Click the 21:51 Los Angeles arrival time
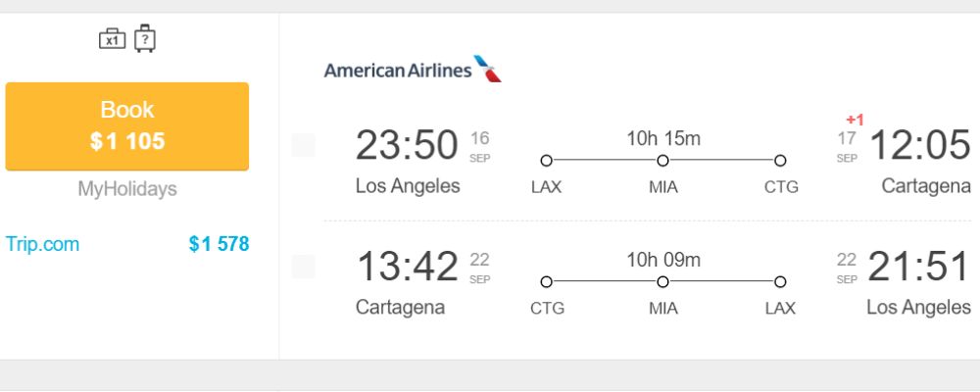Viewport: 980px width, 392px height. coord(919,267)
